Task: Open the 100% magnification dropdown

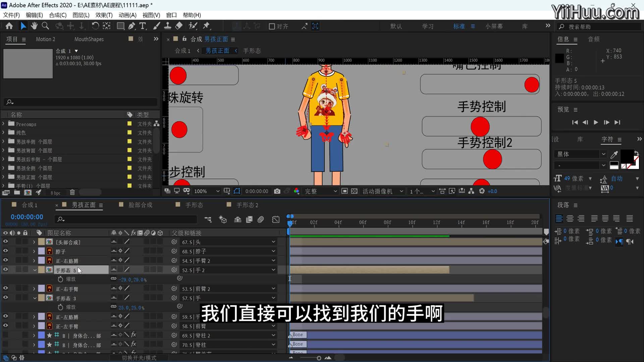Action: [x=207, y=191]
